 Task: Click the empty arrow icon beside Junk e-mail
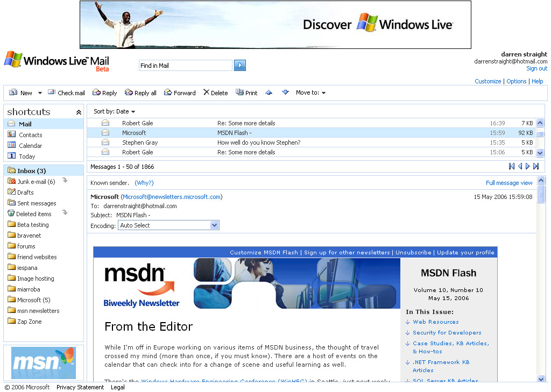65,181
